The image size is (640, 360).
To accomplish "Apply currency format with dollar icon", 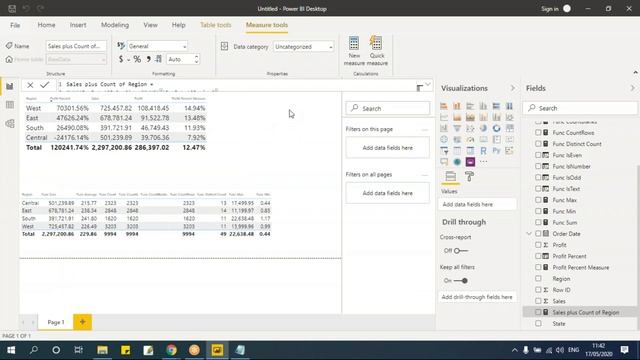I will click(x=121, y=59).
